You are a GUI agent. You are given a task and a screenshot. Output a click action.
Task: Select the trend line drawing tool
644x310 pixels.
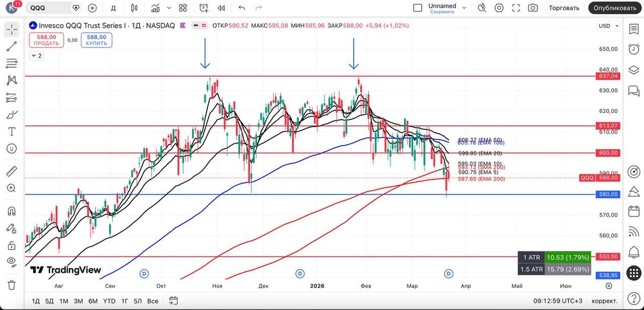pos(11,47)
